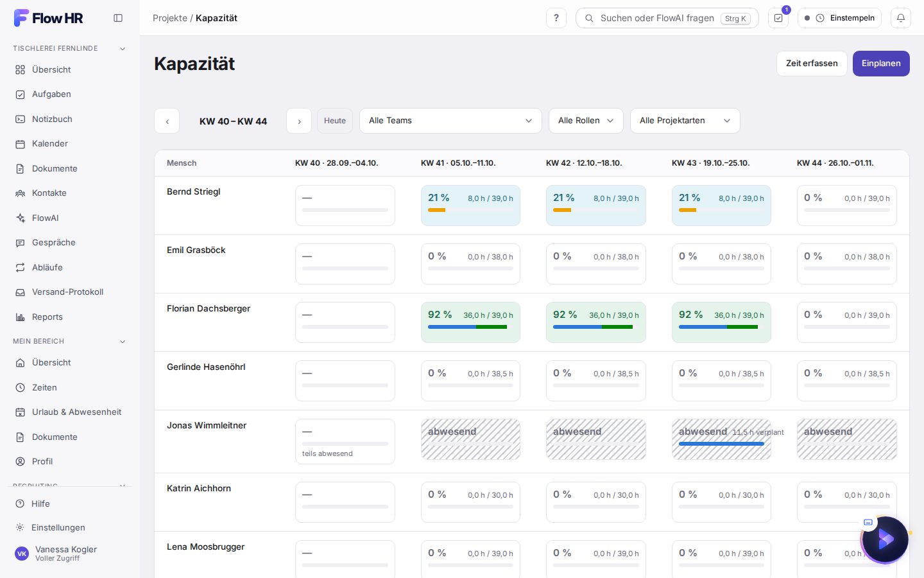Open Urlaub & Abwesenheit in the sidebar
Screen dimensions: 924x578
[x=70, y=412]
